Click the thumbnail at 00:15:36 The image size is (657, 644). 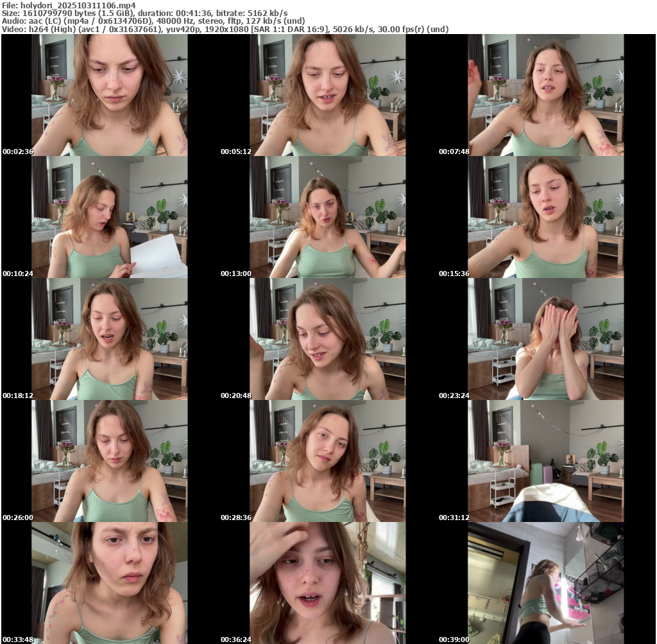(x=546, y=217)
